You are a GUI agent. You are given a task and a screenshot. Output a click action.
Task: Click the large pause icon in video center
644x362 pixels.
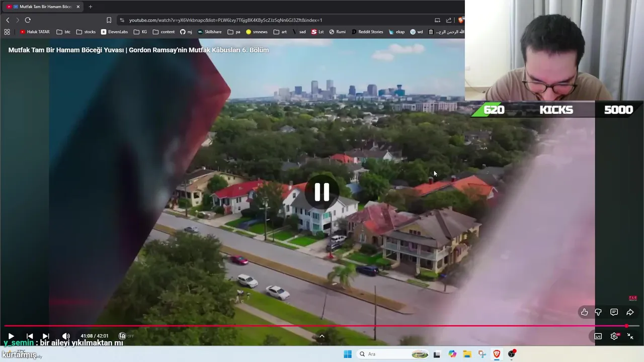321,192
